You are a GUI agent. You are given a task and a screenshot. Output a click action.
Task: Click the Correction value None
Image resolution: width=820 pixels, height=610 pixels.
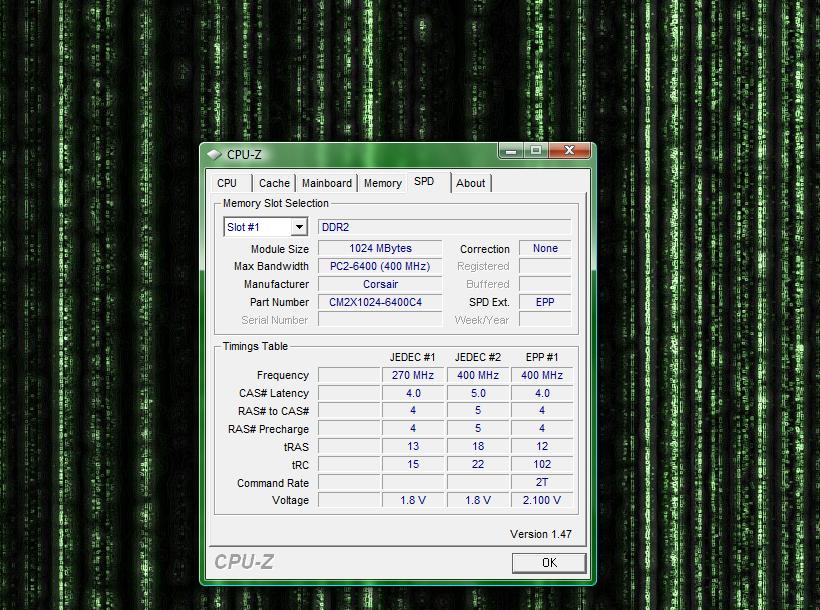[545, 248]
